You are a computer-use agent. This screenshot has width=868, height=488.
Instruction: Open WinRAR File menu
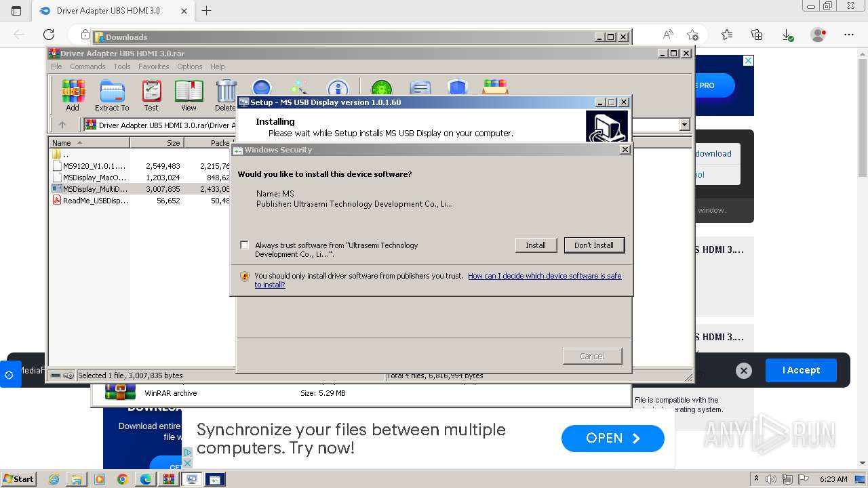coord(56,66)
